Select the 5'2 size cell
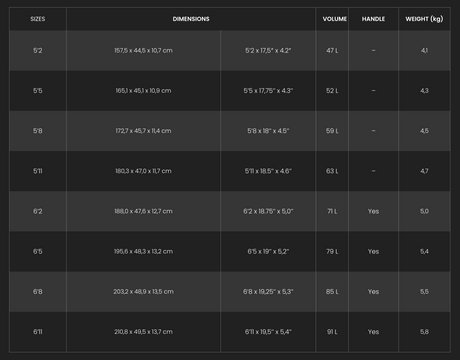The image size is (460, 360). [38, 51]
